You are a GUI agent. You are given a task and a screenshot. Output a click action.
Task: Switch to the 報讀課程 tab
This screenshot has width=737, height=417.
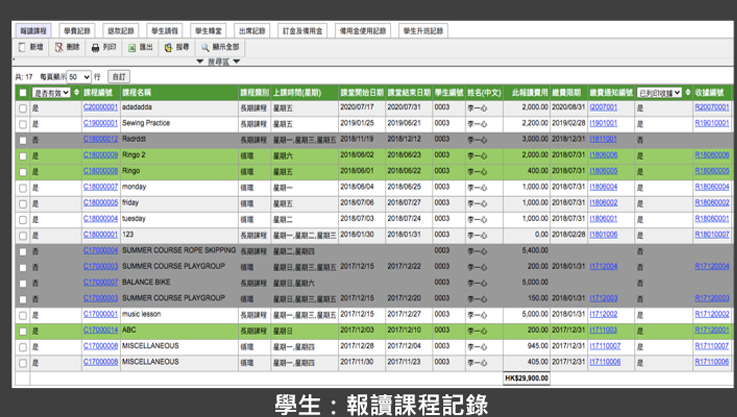(33, 31)
